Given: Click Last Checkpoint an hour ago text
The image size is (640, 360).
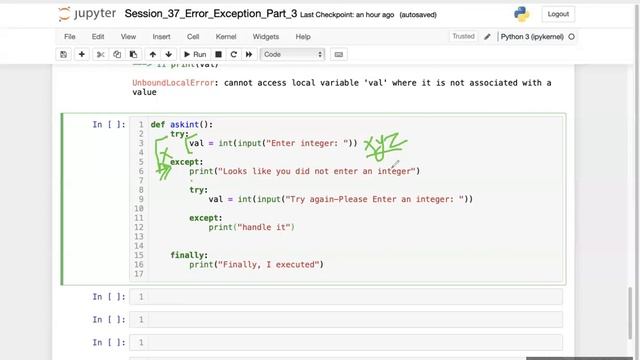Looking at the screenshot, I should coord(347,15).
